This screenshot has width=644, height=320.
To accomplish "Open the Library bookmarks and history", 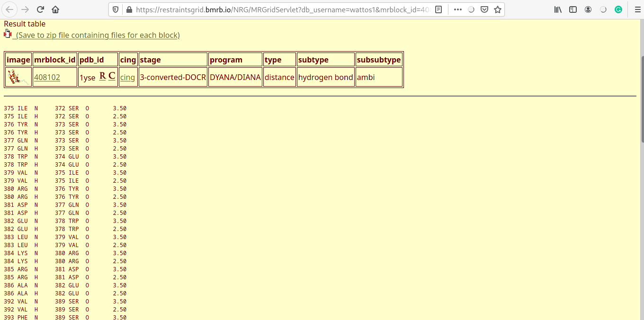I will 558,9.
